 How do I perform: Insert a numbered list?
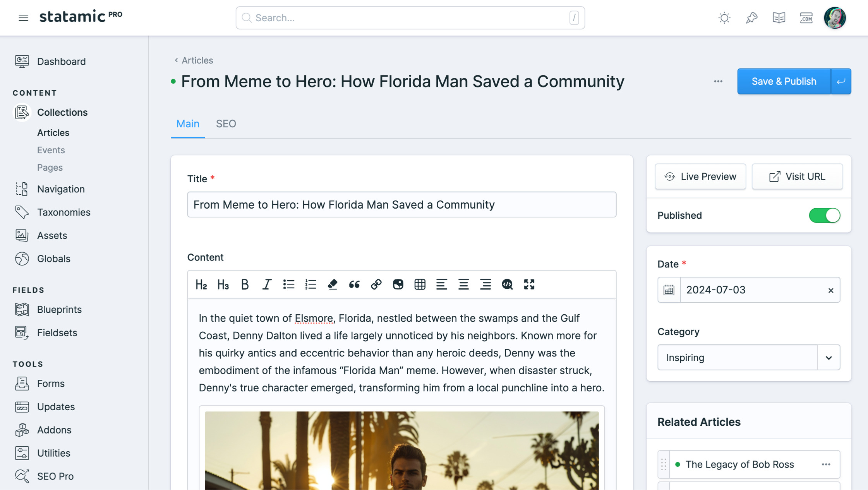(310, 284)
